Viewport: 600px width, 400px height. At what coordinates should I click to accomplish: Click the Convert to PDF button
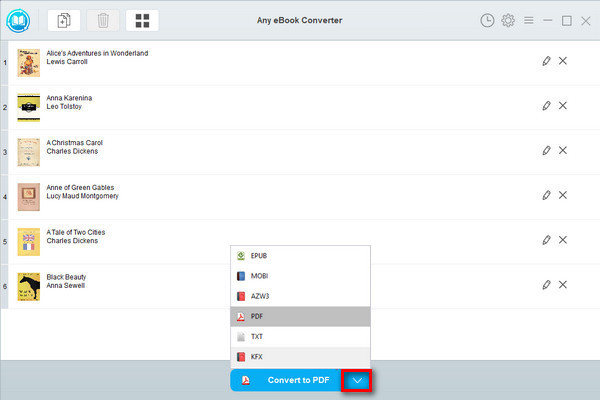[285, 380]
